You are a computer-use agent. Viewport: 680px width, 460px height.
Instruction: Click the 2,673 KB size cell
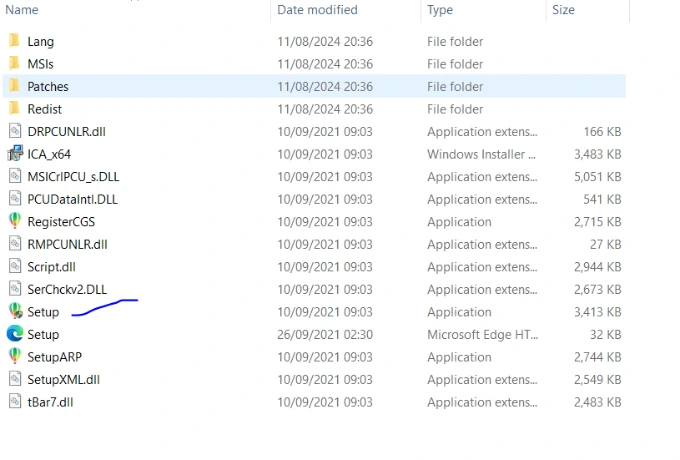(x=598, y=290)
